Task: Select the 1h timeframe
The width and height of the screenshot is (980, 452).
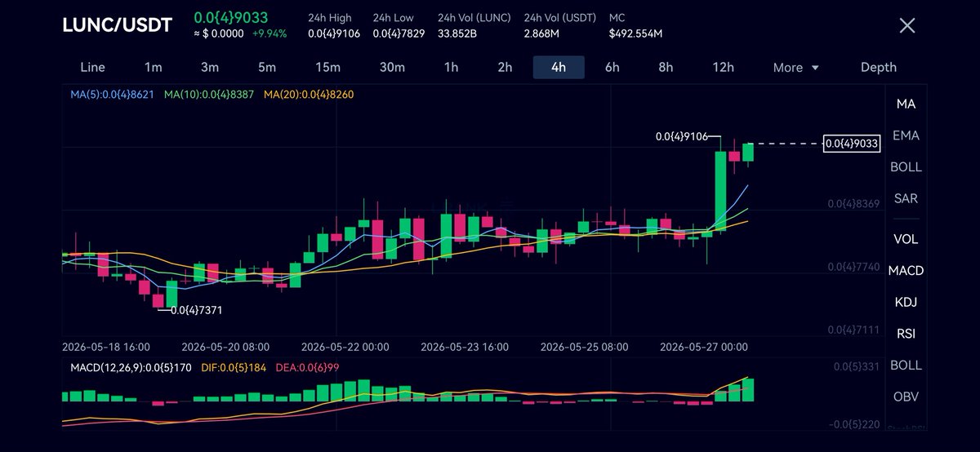Action: pos(451,68)
